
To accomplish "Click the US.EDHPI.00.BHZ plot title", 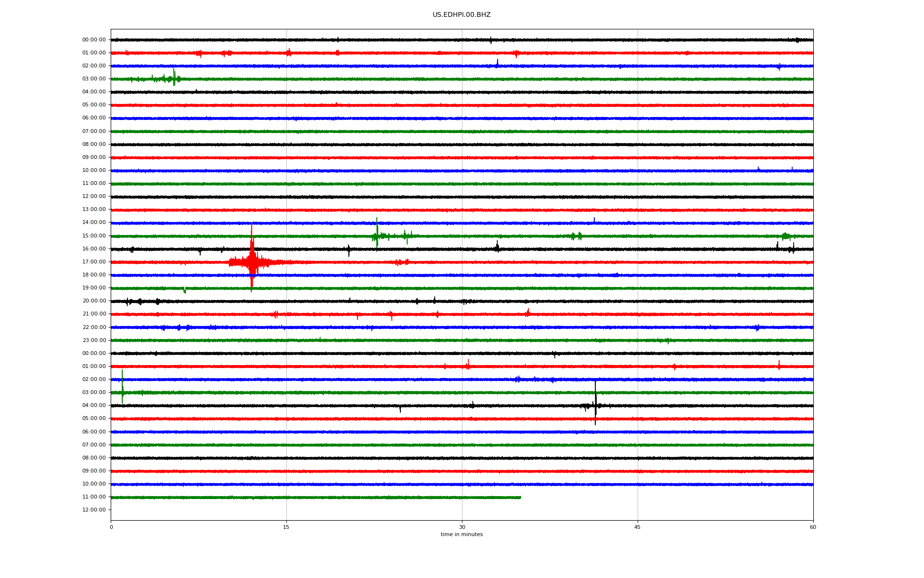I will tap(461, 15).
